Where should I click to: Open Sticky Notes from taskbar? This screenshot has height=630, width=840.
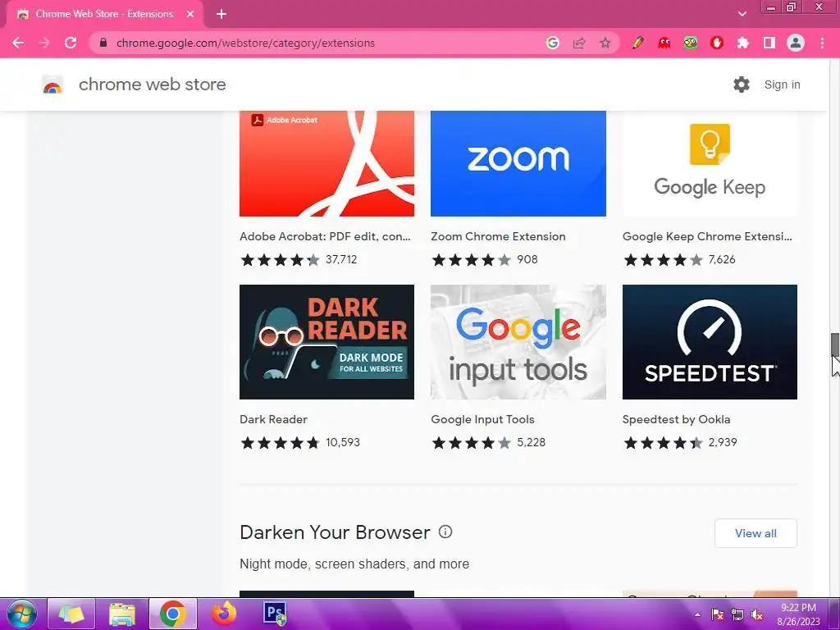coord(71,614)
